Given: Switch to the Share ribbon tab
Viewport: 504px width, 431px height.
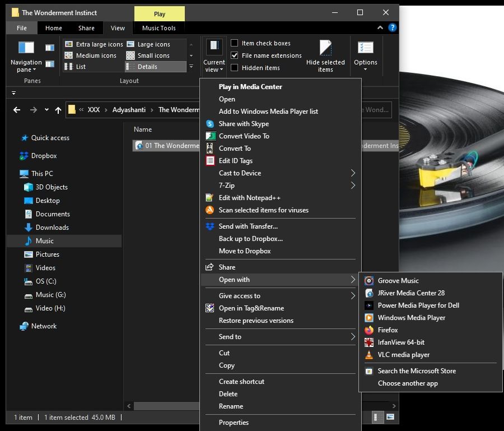Looking at the screenshot, I should [86, 28].
